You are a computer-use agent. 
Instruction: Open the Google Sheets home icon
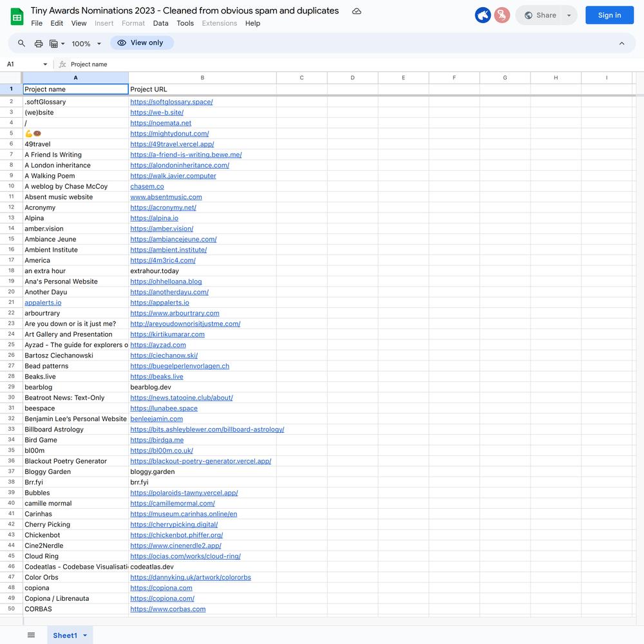coord(17,17)
